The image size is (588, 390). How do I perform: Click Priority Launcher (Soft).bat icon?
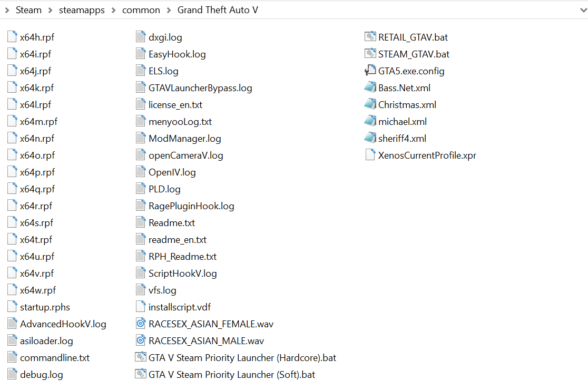[141, 374]
